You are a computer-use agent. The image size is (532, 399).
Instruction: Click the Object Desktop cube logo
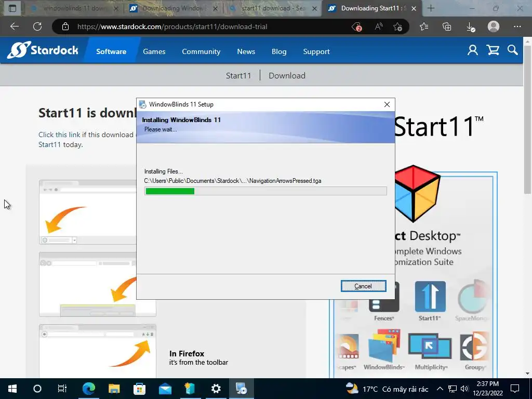point(418,193)
